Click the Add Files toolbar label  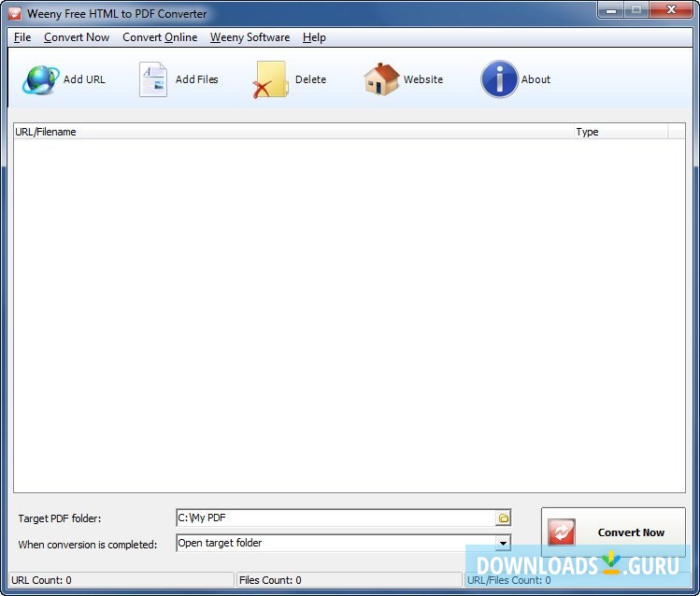[x=196, y=79]
